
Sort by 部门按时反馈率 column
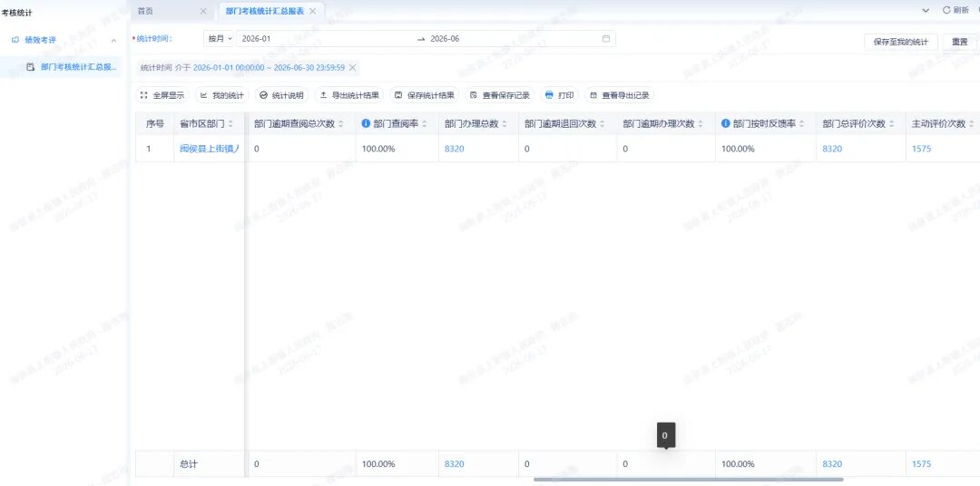pos(801,124)
